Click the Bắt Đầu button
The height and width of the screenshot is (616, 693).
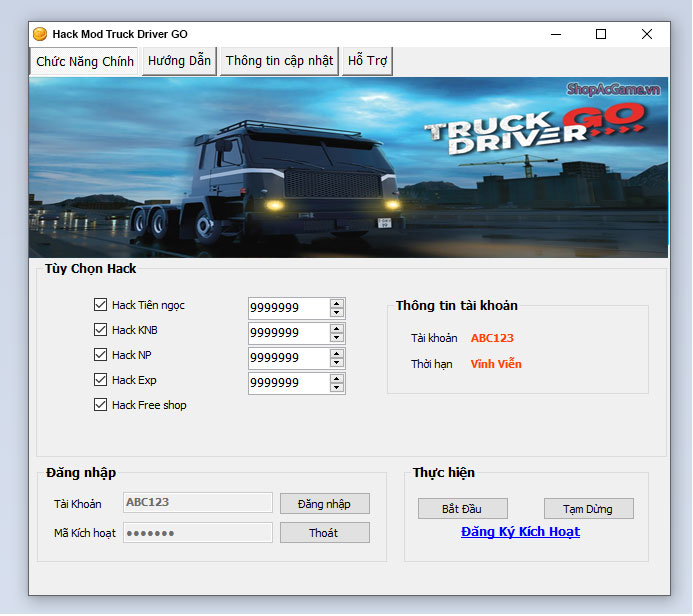[462, 509]
